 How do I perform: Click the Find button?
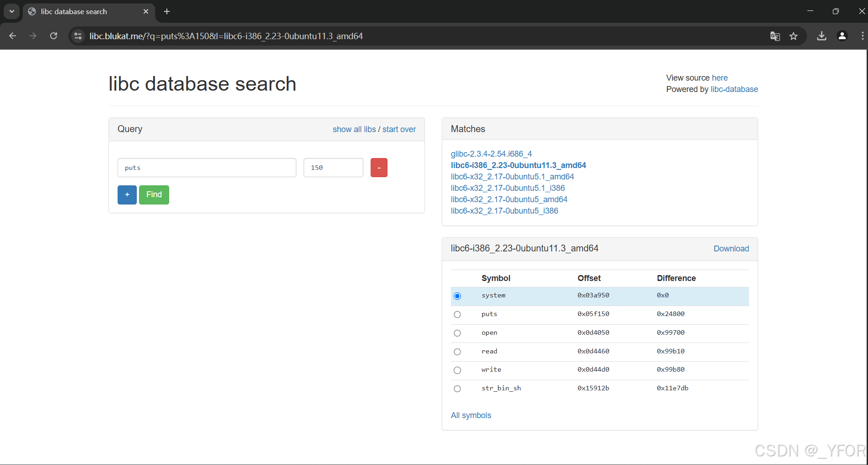[x=154, y=194]
